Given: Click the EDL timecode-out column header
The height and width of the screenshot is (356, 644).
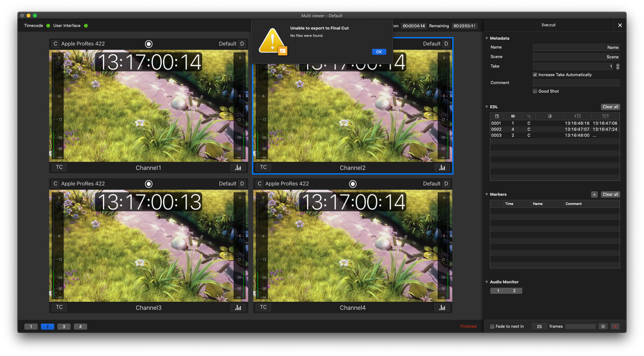Looking at the screenshot, I should 605,116.
